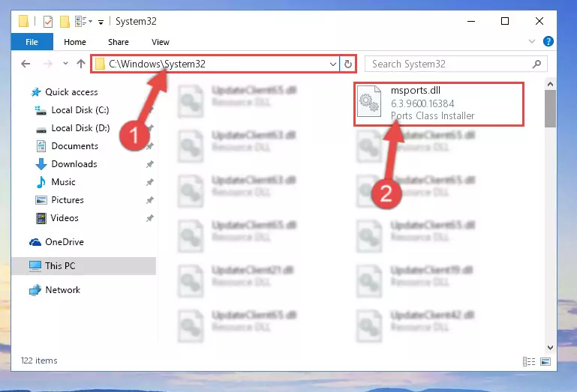Click the Ports Class Installer description text
The width and height of the screenshot is (577, 392).
point(433,116)
